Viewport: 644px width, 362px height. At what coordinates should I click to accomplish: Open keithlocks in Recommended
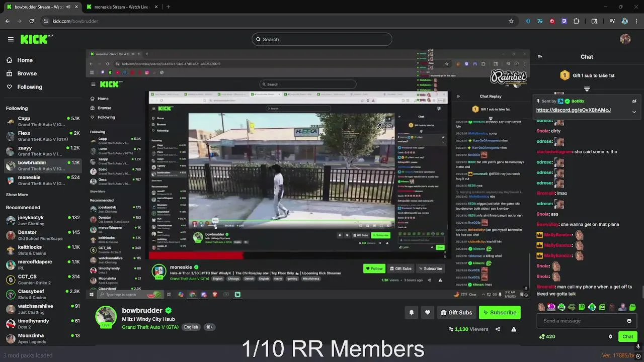point(42,250)
